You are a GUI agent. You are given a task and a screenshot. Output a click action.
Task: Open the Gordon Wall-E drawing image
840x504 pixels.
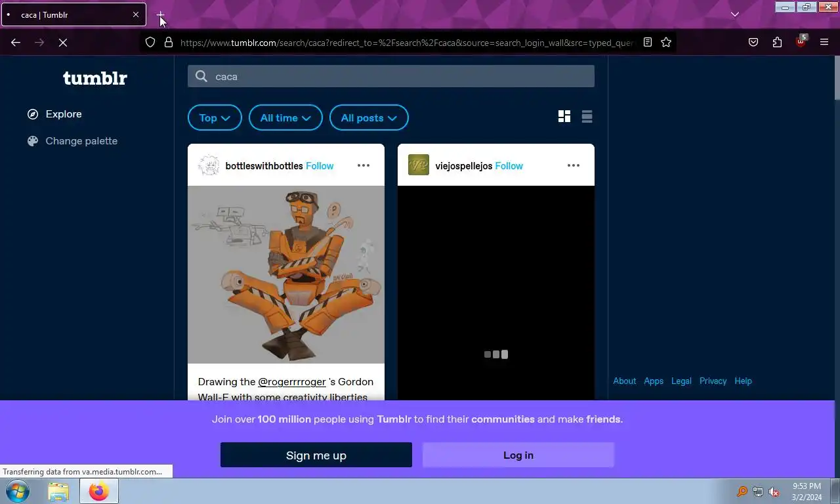click(x=286, y=274)
